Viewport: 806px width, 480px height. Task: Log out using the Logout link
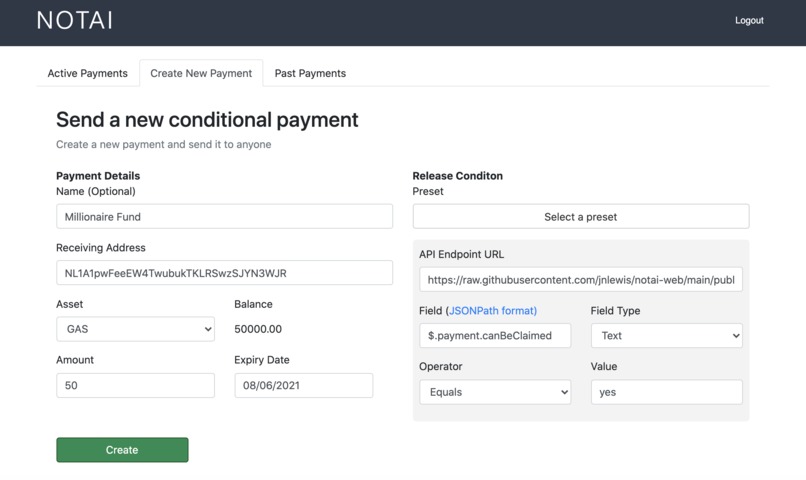point(749,21)
